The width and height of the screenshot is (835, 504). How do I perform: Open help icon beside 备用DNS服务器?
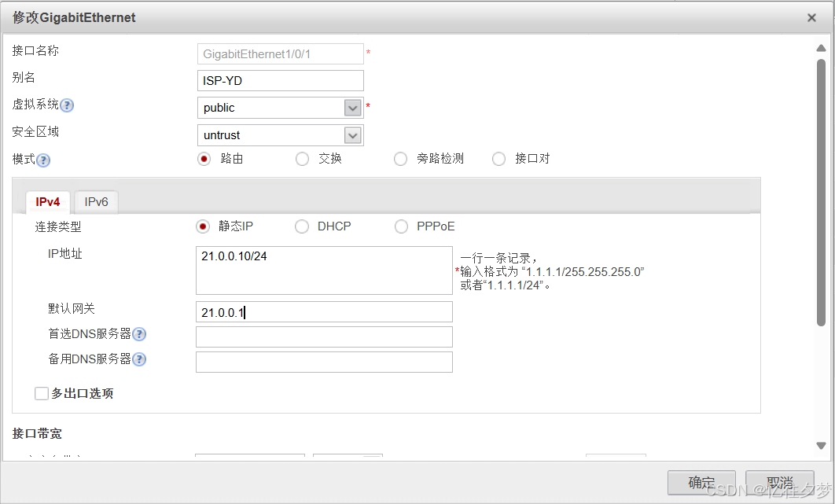coord(139,359)
